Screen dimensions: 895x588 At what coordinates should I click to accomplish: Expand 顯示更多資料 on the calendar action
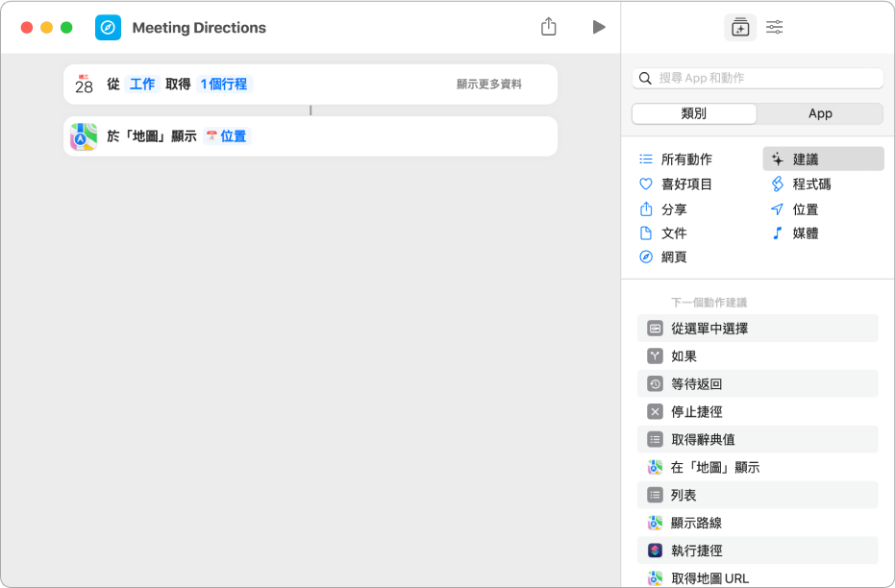pos(488,85)
